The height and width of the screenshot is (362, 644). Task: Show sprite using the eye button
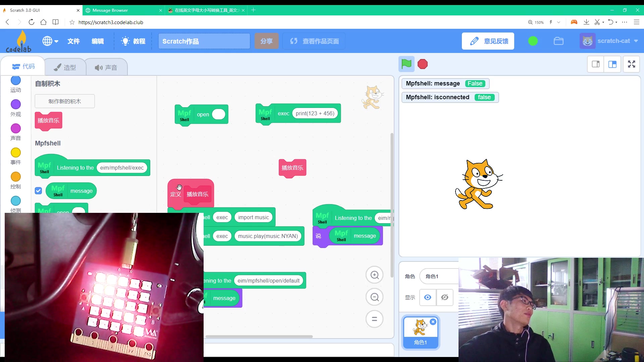(x=428, y=297)
